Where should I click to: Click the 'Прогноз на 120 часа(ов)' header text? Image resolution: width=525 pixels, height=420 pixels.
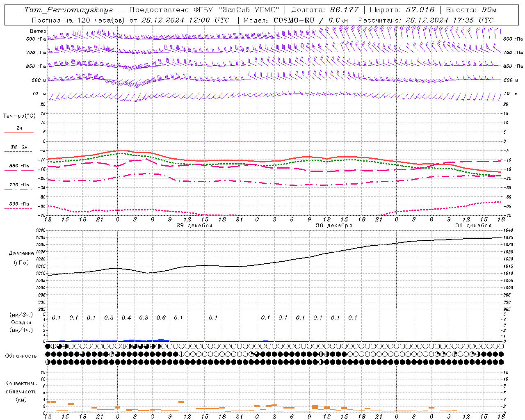[x=79, y=20]
